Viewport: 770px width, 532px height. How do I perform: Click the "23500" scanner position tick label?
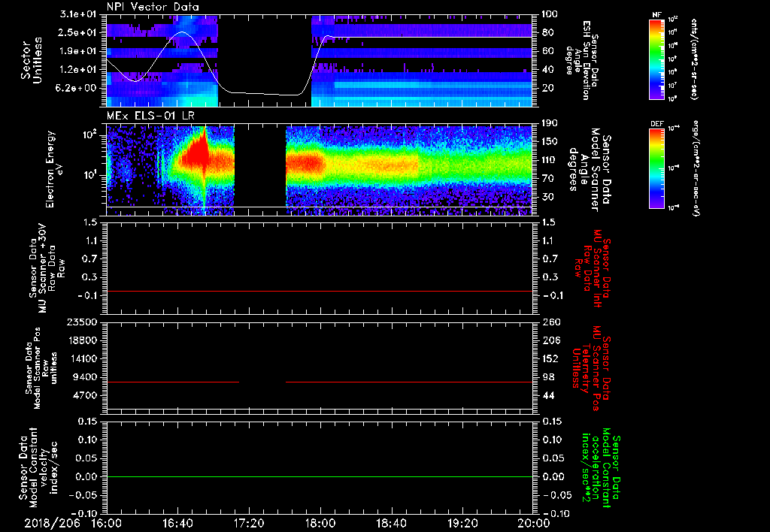coord(81,322)
